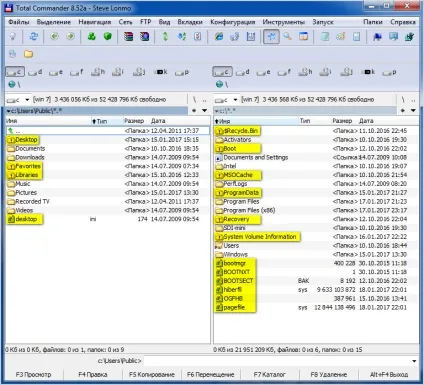Viewport: 424px width, 385px height.
Task: Go back with green left arrow icon
Action: pyautogui.click(x=54, y=36)
